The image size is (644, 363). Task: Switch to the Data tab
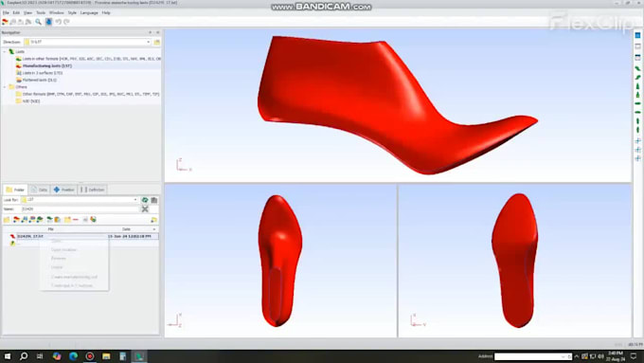click(39, 190)
